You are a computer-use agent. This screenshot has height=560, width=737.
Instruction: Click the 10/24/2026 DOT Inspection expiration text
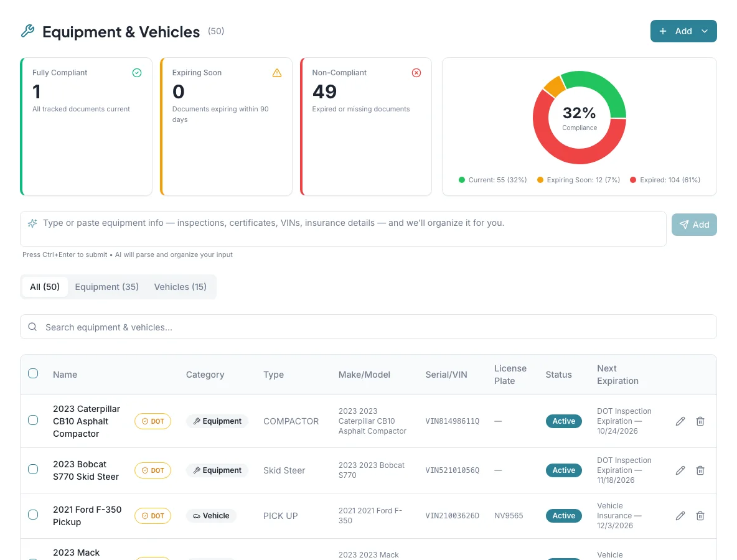624,421
